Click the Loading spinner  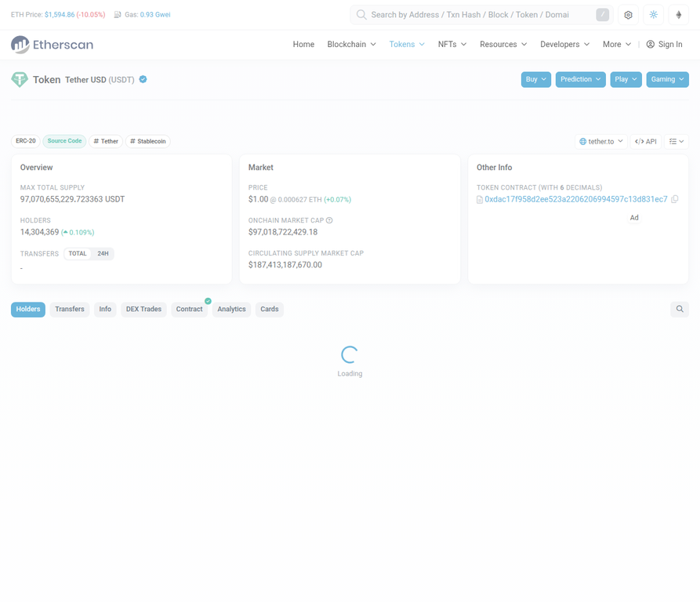(x=350, y=355)
